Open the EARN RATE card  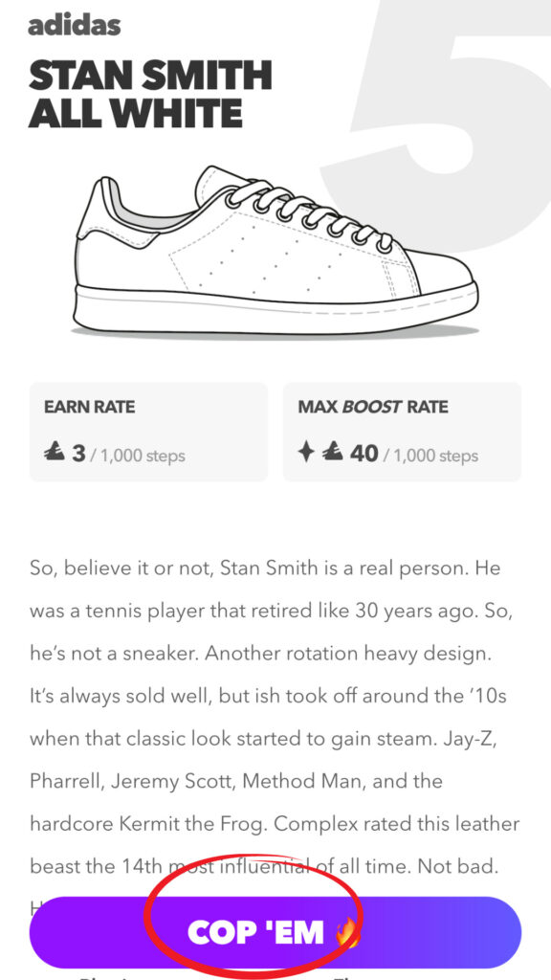click(148, 432)
